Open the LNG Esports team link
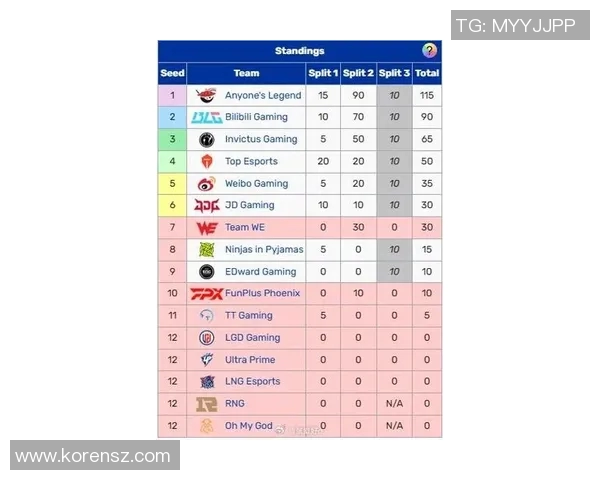The width and height of the screenshot is (600, 480). pos(252,381)
